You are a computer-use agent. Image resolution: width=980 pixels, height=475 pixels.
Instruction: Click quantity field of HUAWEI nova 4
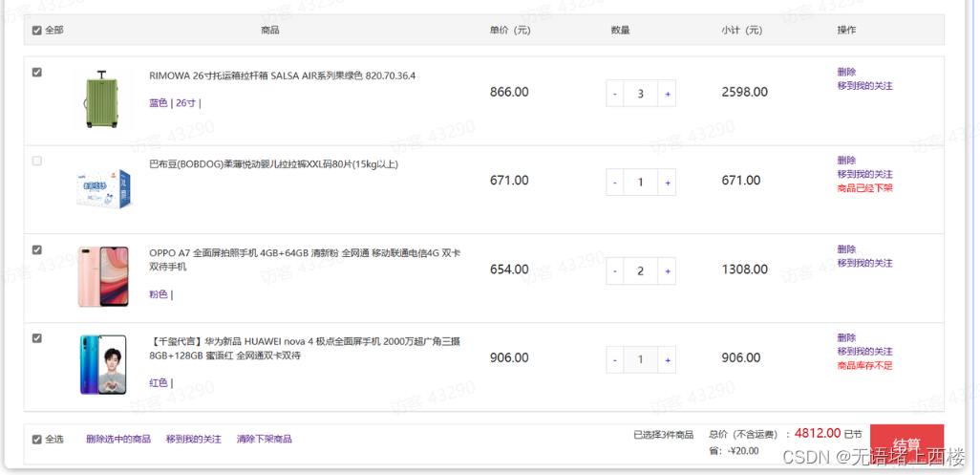tap(641, 360)
